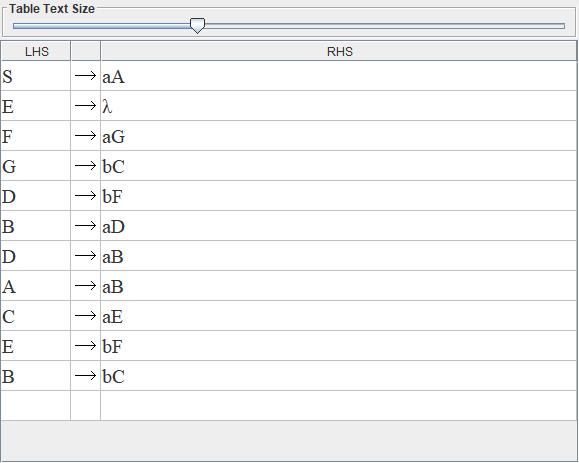
Task: Click the Table Text Size slider thumb
Action: [x=197, y=25]
